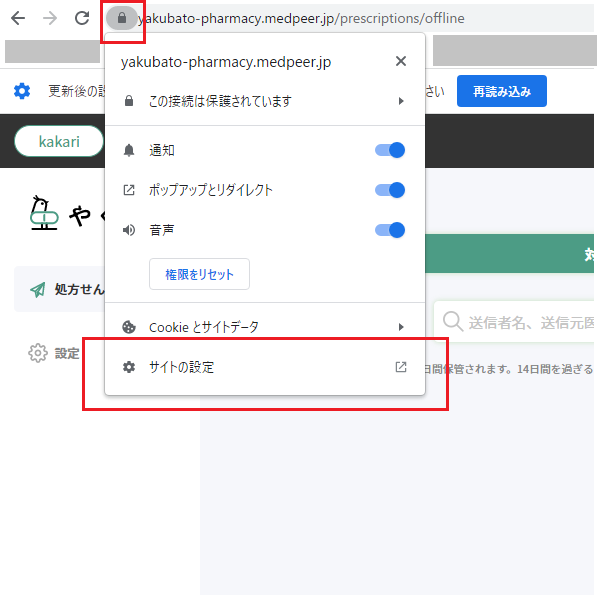Image resolution: width=597 pixels, height=595 pixels.
Task: Click the cookie icon in the popup
Action: point(129,327)
